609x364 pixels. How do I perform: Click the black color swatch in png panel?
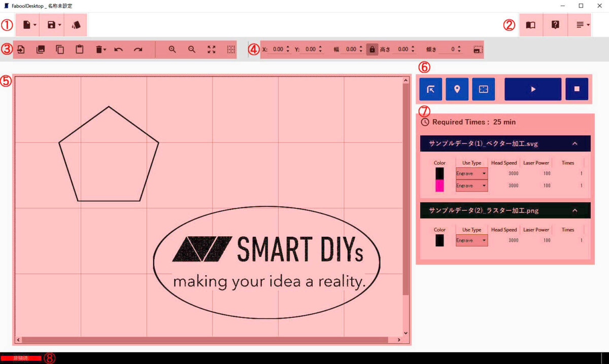coord(439,240)
